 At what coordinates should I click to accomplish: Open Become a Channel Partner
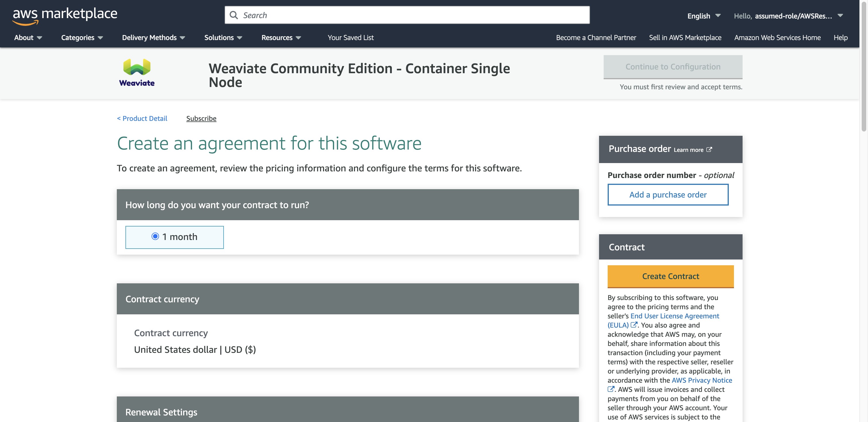click(596, 38)
